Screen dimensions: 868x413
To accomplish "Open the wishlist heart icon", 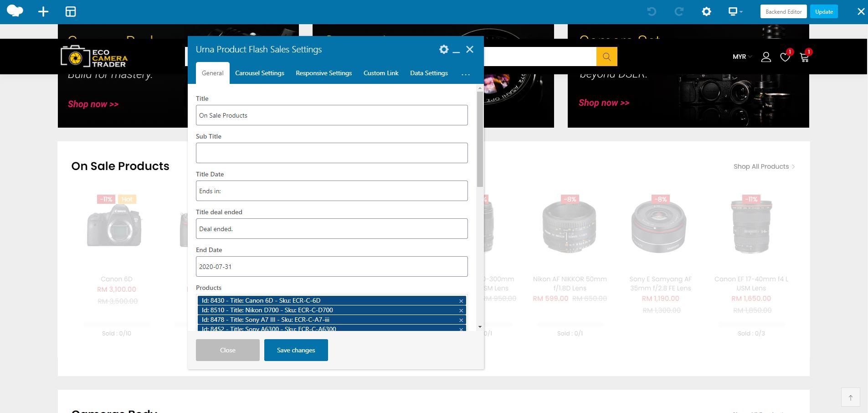I will coord(785,57).
